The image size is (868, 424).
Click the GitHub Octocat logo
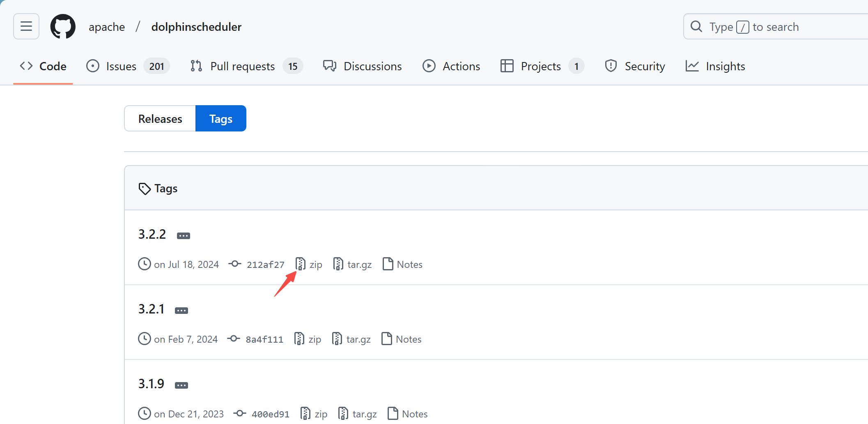pyautogui.click(x=63, y=26)
